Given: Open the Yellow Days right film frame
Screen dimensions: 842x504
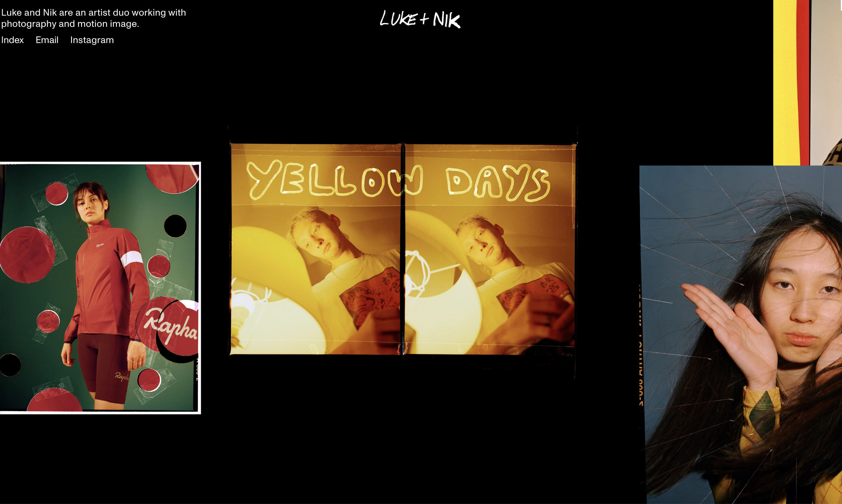Looking at the screenshot, I should click(x=489, y=249).
